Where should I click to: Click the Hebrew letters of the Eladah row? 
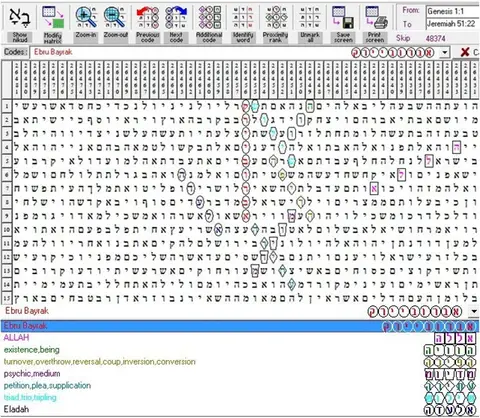450,410
